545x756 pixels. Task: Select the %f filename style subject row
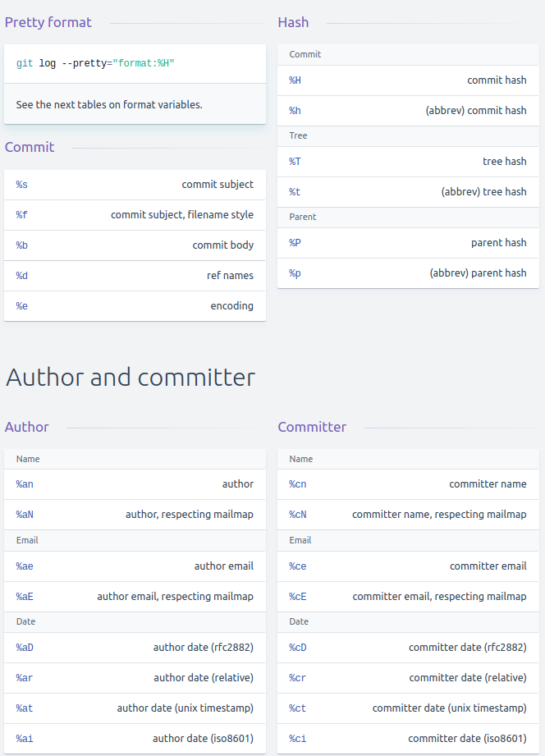[x=135, y=215]
